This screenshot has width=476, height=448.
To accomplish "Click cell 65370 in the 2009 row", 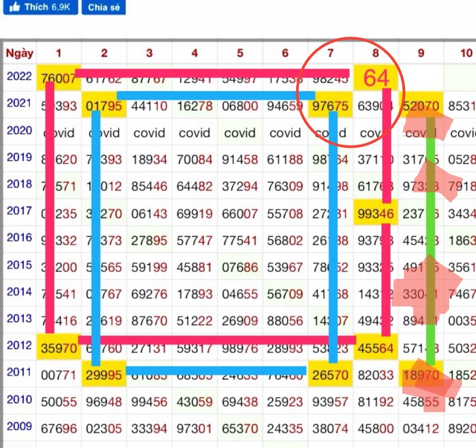I will tap(240, 429).
